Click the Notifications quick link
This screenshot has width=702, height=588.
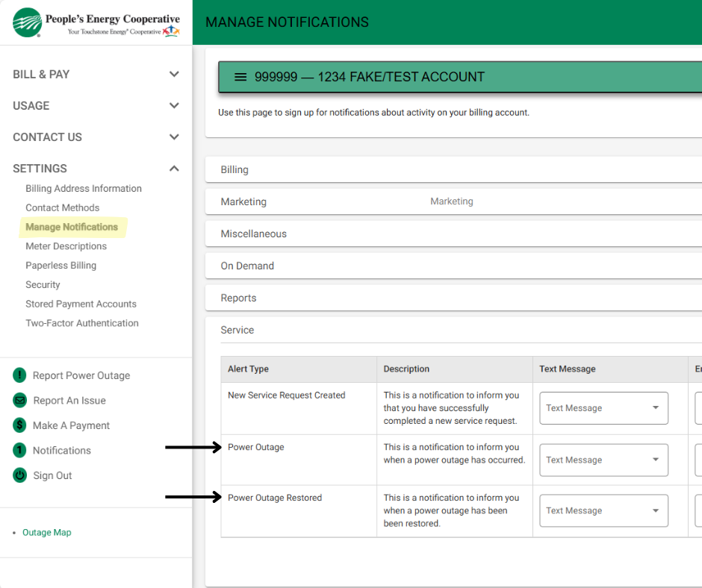62,451
